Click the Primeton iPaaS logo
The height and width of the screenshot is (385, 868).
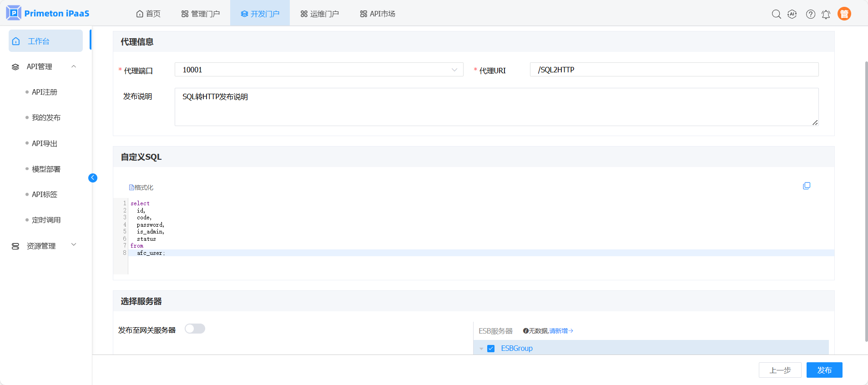[48, 13]
